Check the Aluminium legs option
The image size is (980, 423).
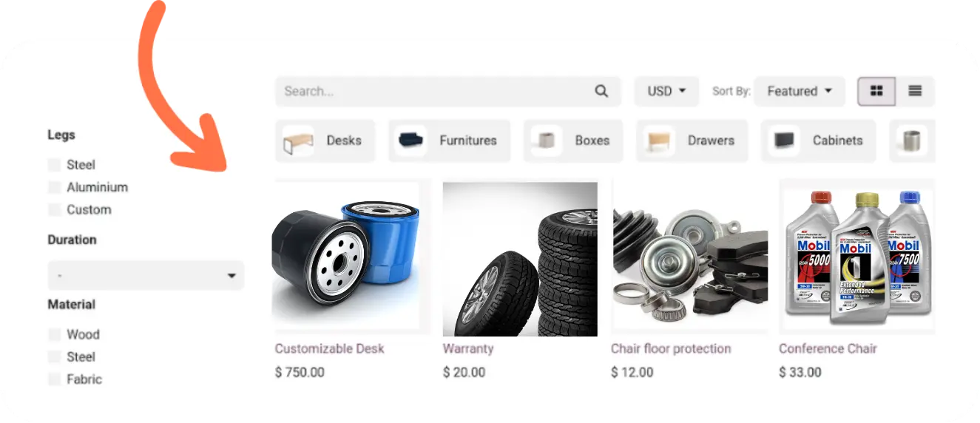[x=54, y=187]
